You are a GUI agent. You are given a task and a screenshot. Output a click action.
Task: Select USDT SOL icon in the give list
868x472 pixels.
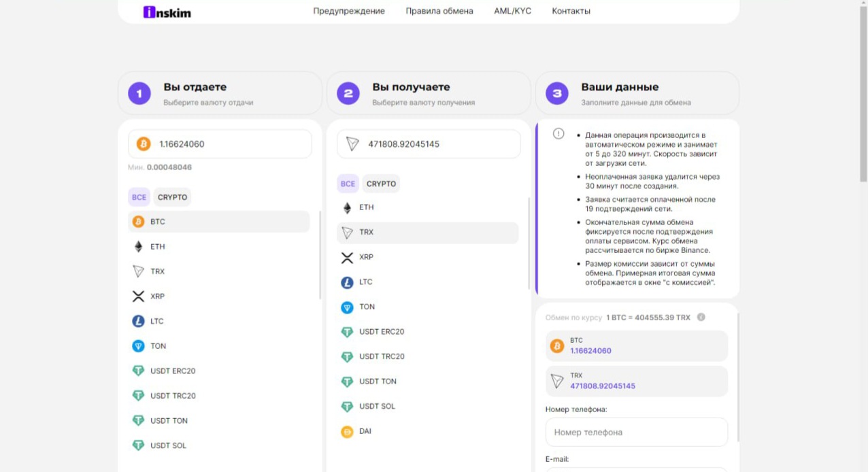point(138,445)
